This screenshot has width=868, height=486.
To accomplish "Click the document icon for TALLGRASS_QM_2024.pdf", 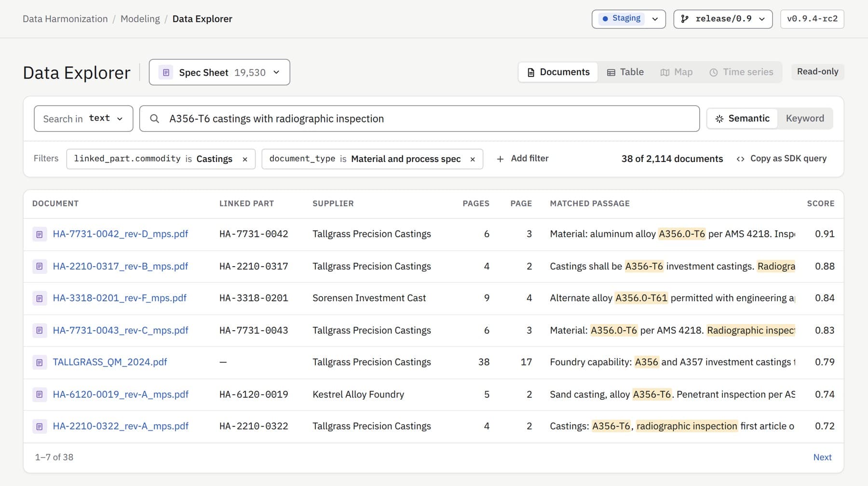I will 40,362.
